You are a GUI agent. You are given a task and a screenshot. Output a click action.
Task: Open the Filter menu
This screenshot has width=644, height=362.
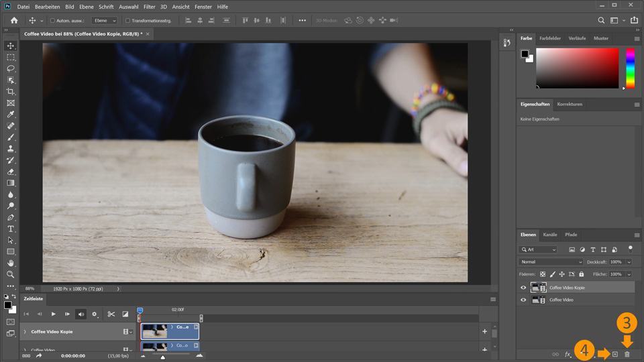149,7
